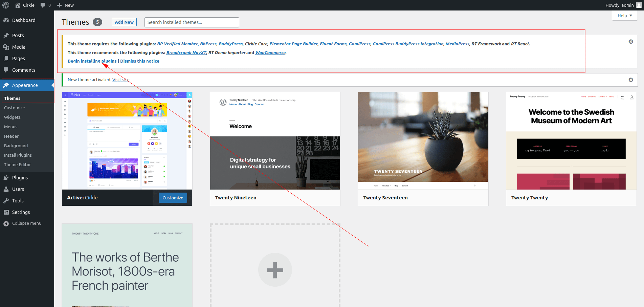
Task: Select the Twenty Nineteen theme thumbnail
Action: click(275, 141)
